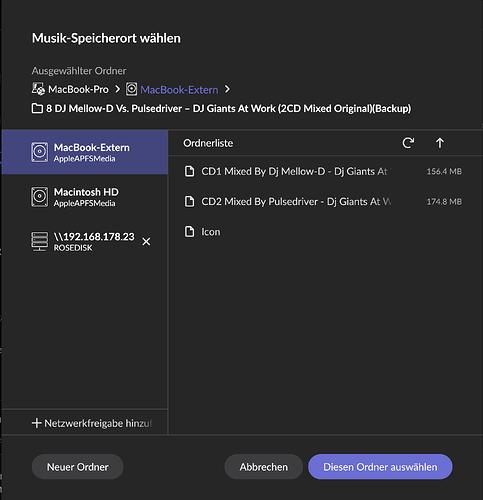The height and width of the screenshot is (500, 483).
Task: Click the Icon file's document icon
Action: click(x=189, y=232)
